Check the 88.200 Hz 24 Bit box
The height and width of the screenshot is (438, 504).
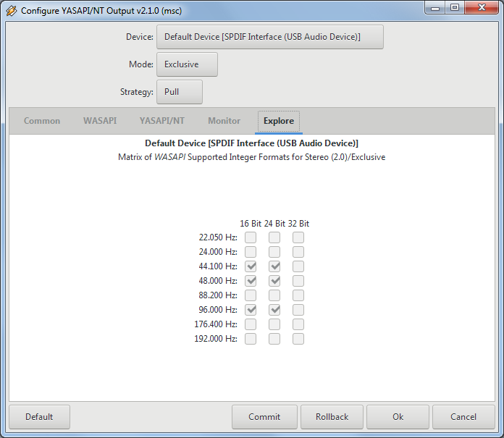[274, 295]
